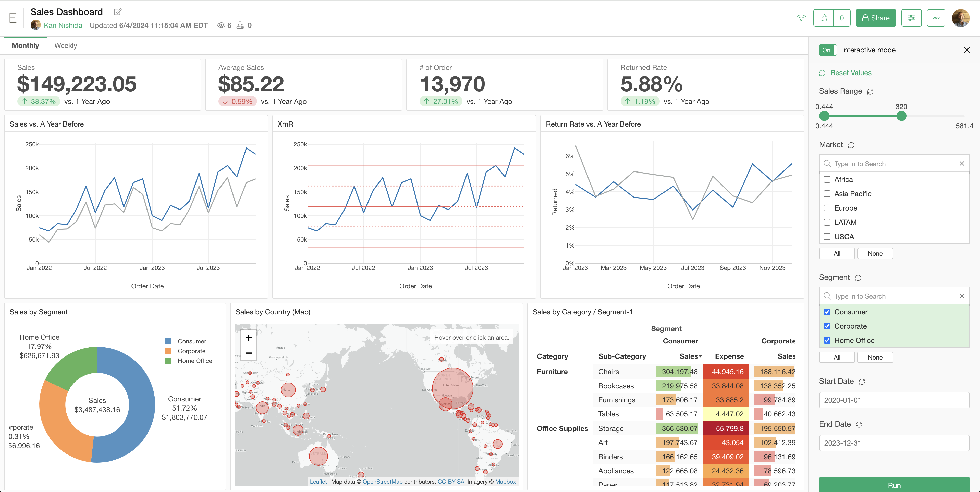Open the three-dots more options menu
This screenshot has width=980, height=492.
click(936, 18)
